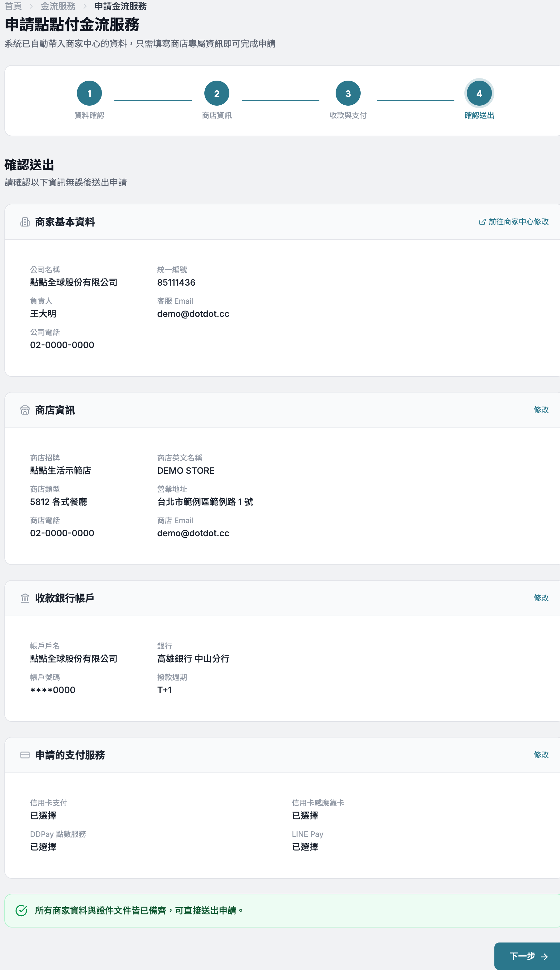Click the green check circle icon in notice

pos(22,910)
